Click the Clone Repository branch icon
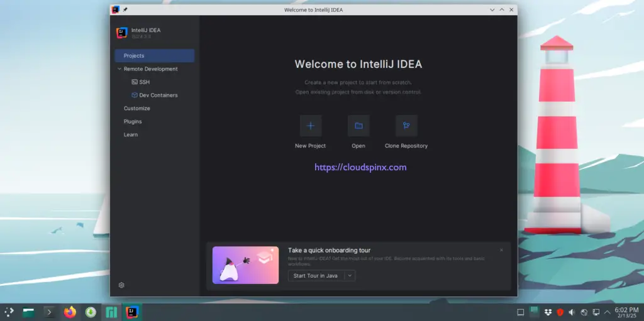The height and width of the screenshot is (321, 644). 406,126
